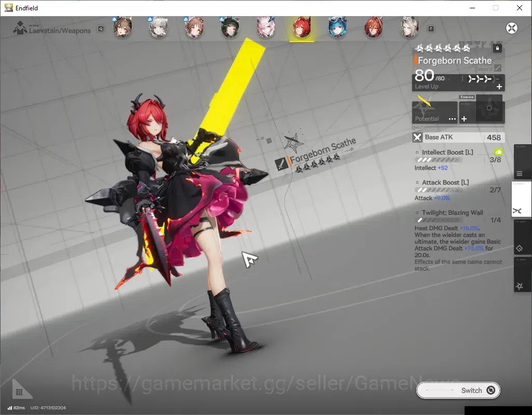Click the Attack Boost level progress bar

[x=438, y=190]
